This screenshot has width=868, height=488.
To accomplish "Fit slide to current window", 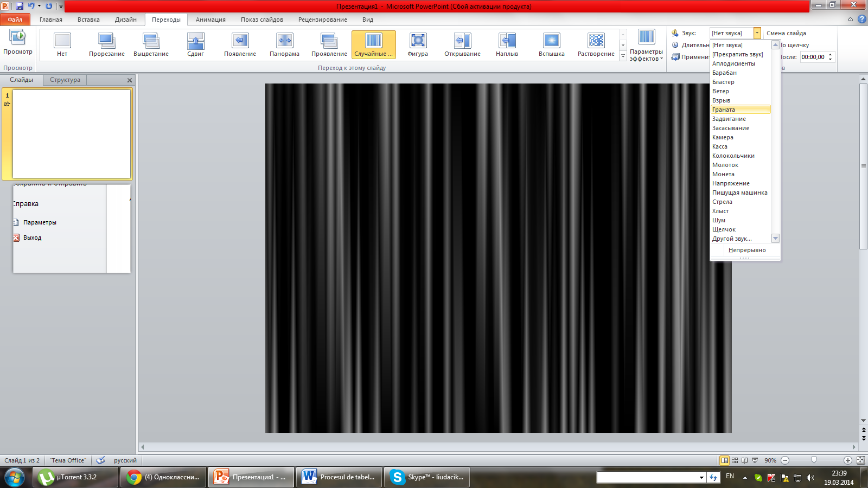I will pos(860,460).
